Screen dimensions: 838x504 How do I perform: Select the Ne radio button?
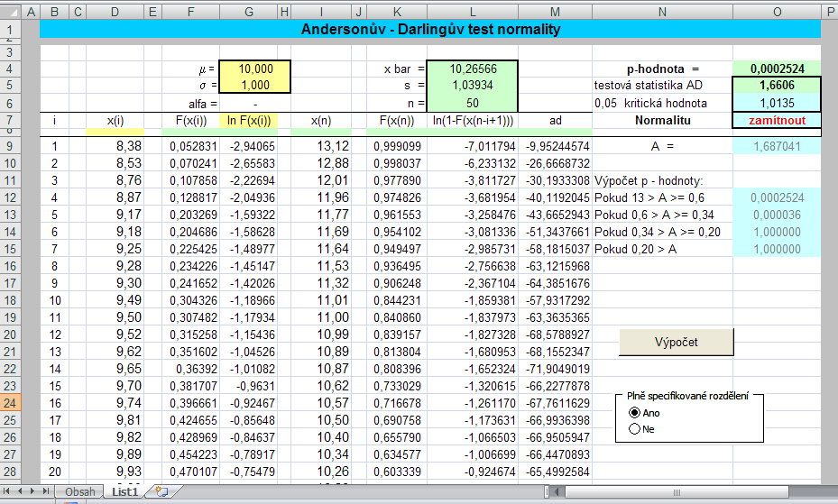pyautogui.click(x=634, y=429)
